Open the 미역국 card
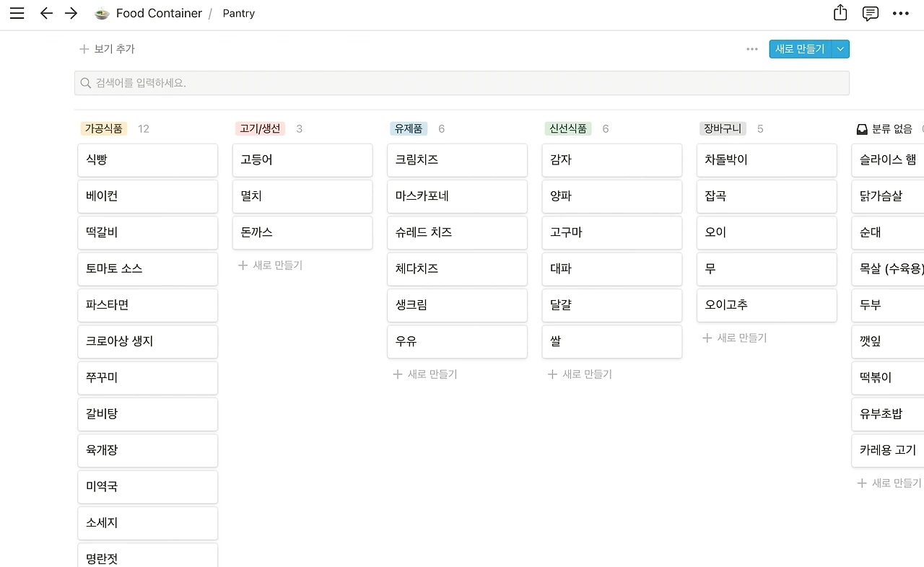 pyautogui.click(x=147, y=486)
